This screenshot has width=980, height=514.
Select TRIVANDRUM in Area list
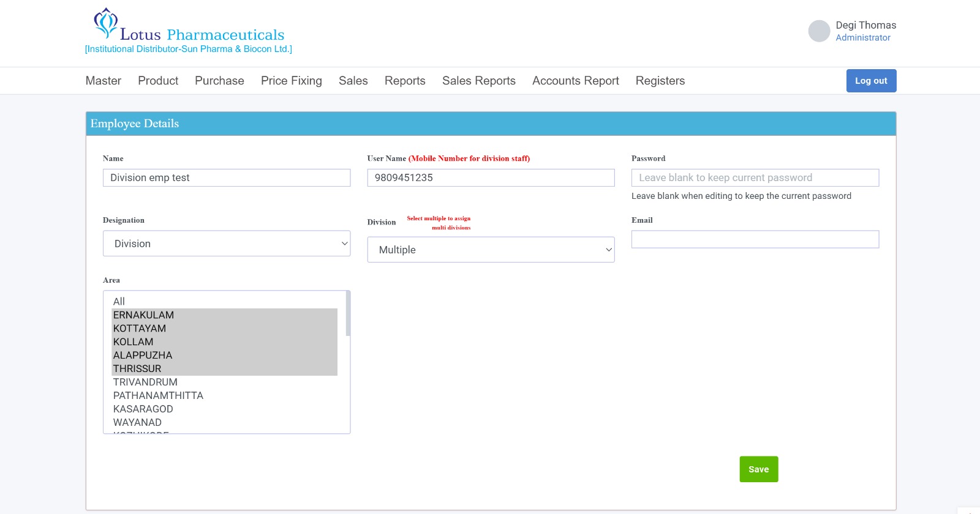(145, 382)
